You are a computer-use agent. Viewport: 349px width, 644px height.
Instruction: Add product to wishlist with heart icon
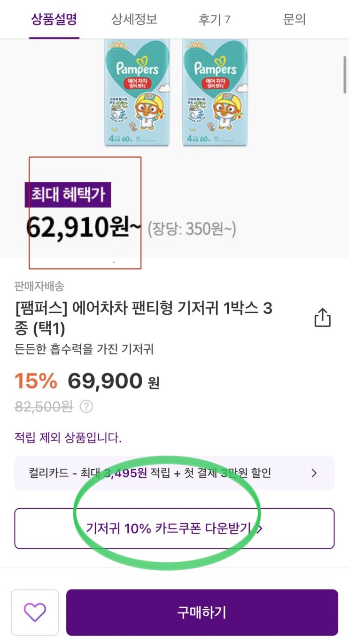[35, 612]
